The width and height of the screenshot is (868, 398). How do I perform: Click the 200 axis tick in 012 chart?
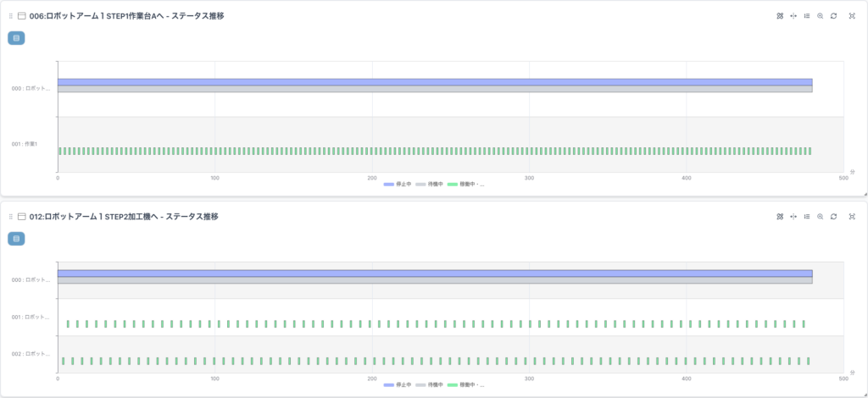point(372,379)
